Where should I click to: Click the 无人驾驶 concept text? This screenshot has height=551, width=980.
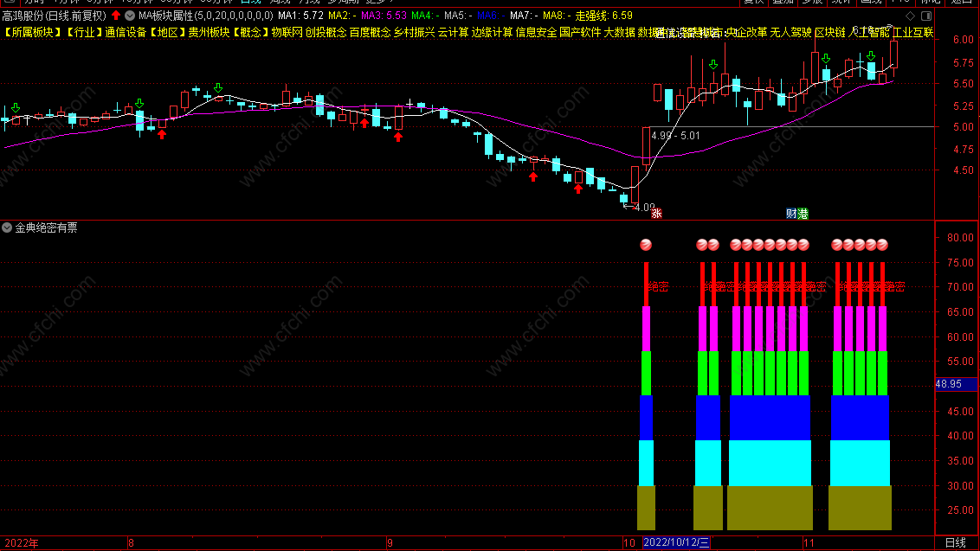[791, 32]
